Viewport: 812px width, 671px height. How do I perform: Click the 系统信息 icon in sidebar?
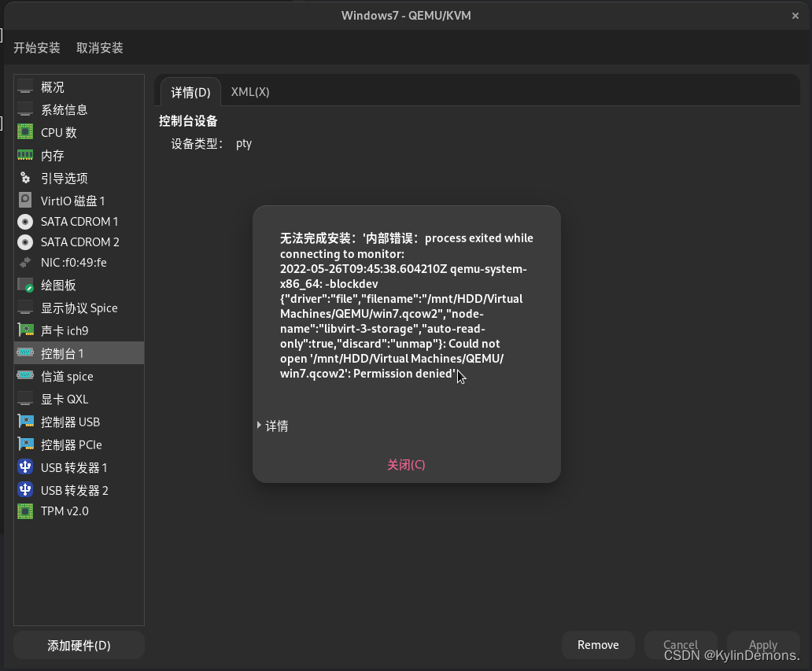[x=25, y=109]
